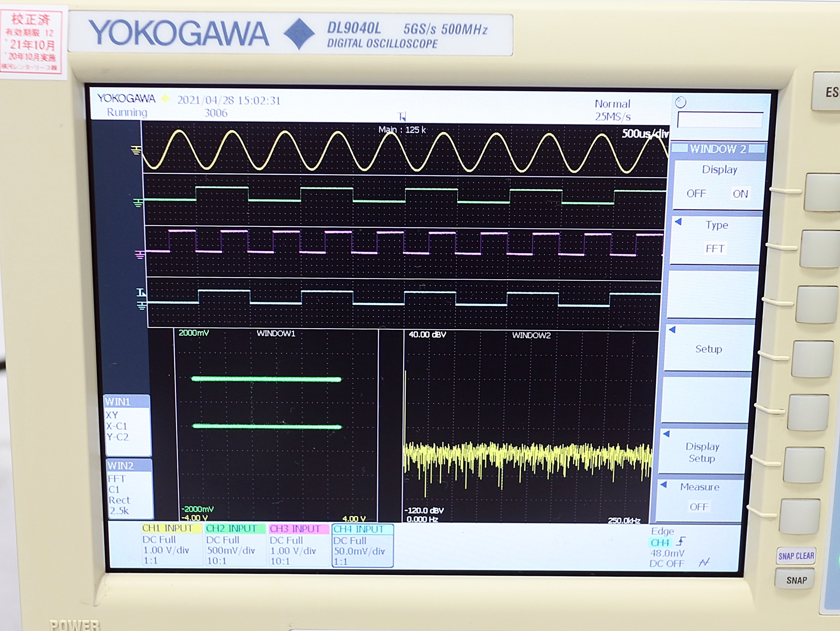The height and width of the screenshot is (631, 840).
Task: Expand the Display Setup submenu arrow
Action: [667, 434]
